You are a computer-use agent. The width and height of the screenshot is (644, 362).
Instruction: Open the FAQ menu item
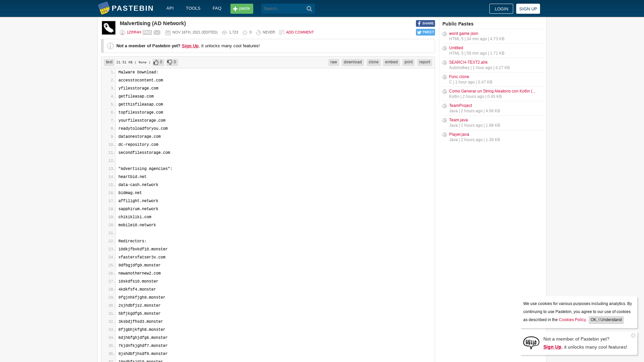[x=217, y=8]
